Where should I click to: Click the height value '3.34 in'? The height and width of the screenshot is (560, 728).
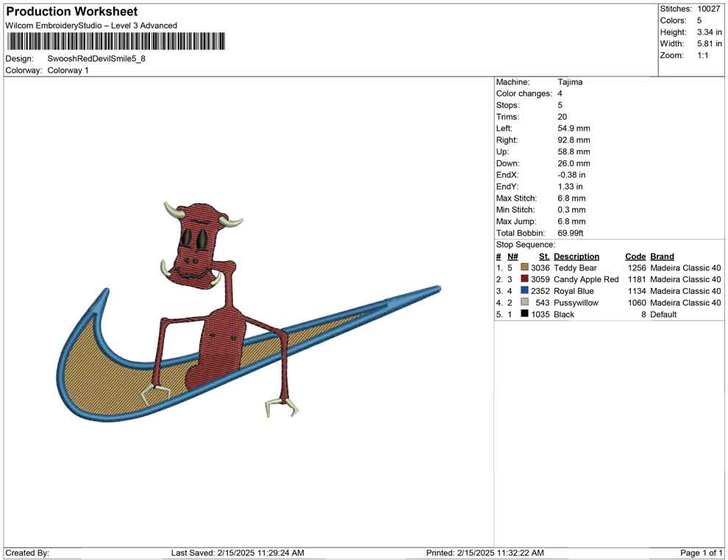710,32
